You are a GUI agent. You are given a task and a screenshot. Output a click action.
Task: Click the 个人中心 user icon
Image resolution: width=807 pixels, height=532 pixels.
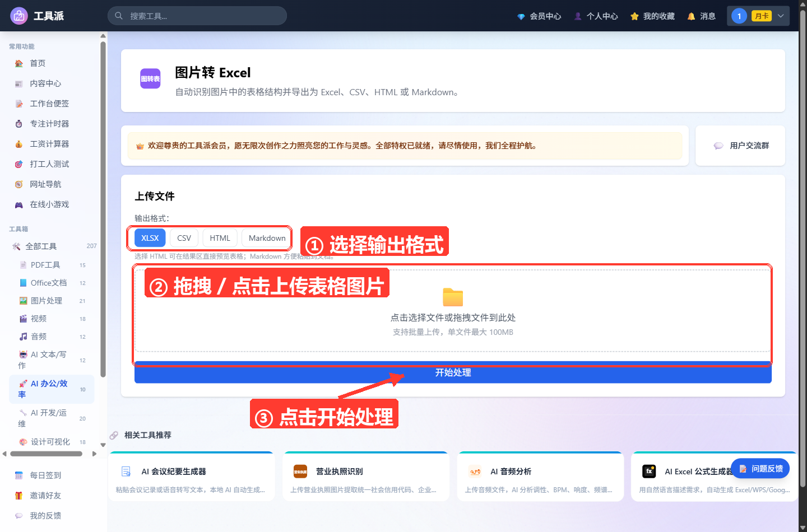[x=578, y=16]
